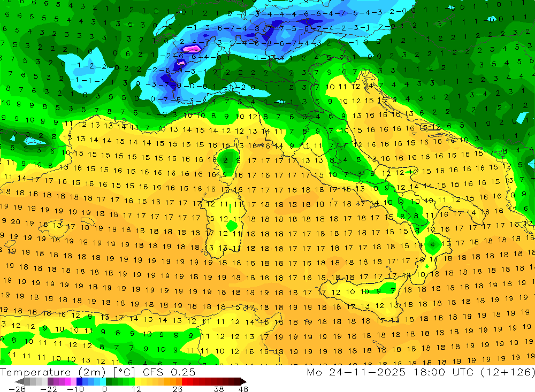Screen dimensions: 535x392
Task: Pick the bright yellow swatch above 12
Action: [138, 382]
